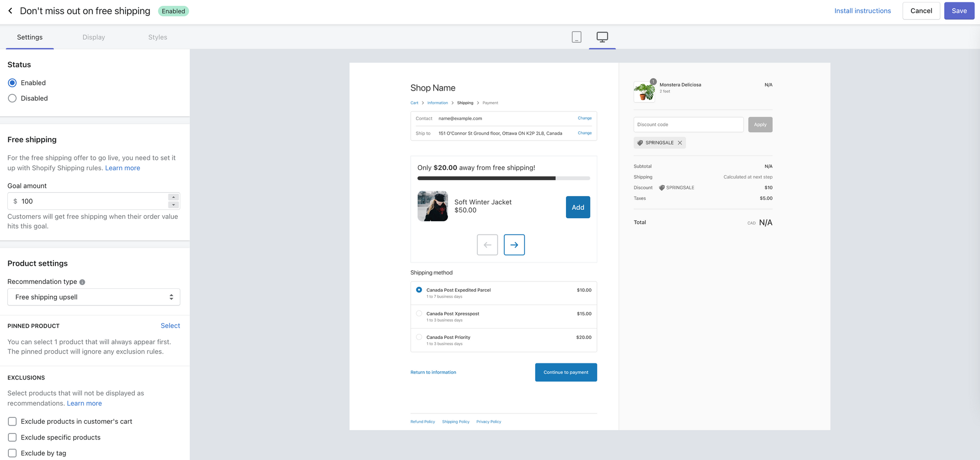
Task: Switch to the Display tab
Action: 94,37
